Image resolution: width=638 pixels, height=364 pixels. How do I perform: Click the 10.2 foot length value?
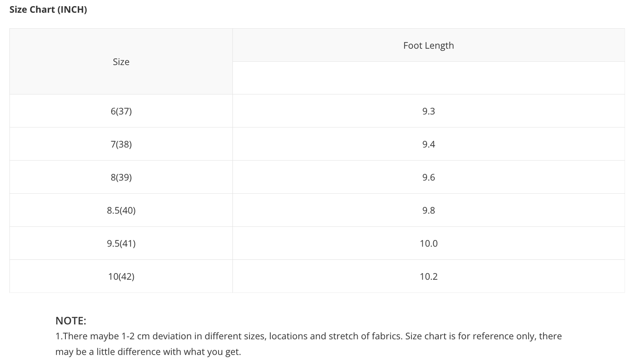(428, 277)
